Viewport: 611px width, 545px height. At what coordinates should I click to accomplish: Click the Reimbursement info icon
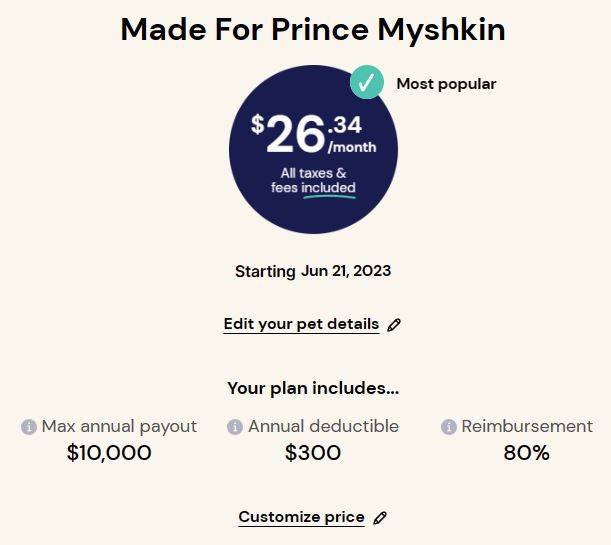[449, 427]
